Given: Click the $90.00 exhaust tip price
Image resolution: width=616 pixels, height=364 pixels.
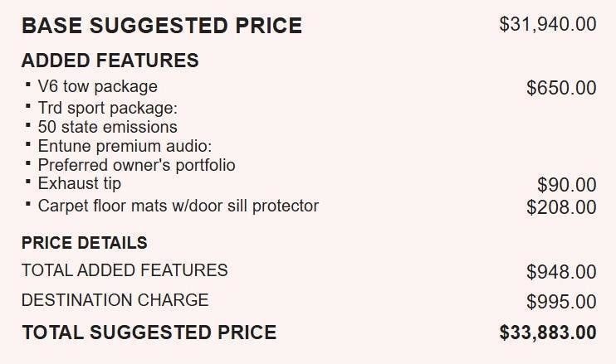Looking at the screenshot, I should point(566,185).
